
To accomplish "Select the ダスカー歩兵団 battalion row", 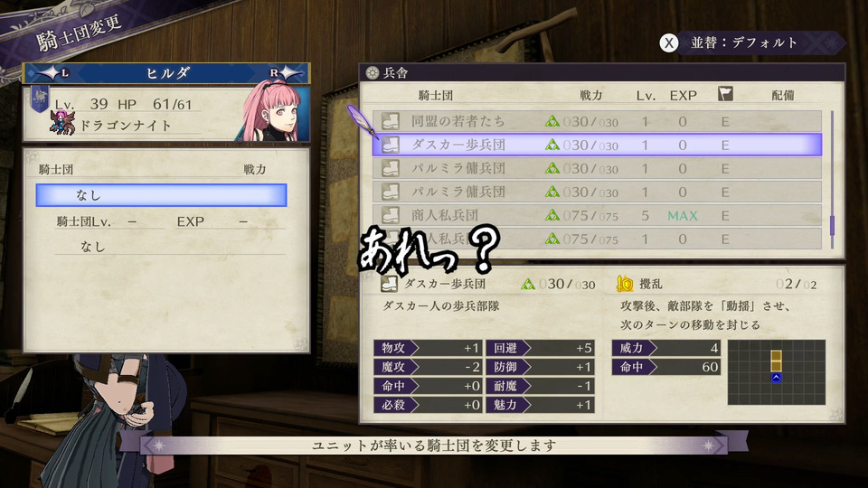I will (597, 145).
